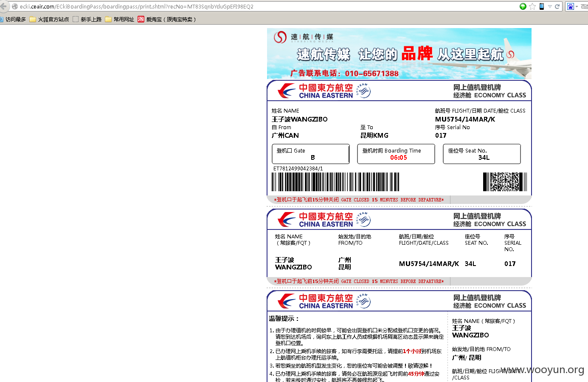Screen dimensions: 588x382
Task: Click the 广州 昆明 route cell in second pass
Action: (x=345, y=263)
